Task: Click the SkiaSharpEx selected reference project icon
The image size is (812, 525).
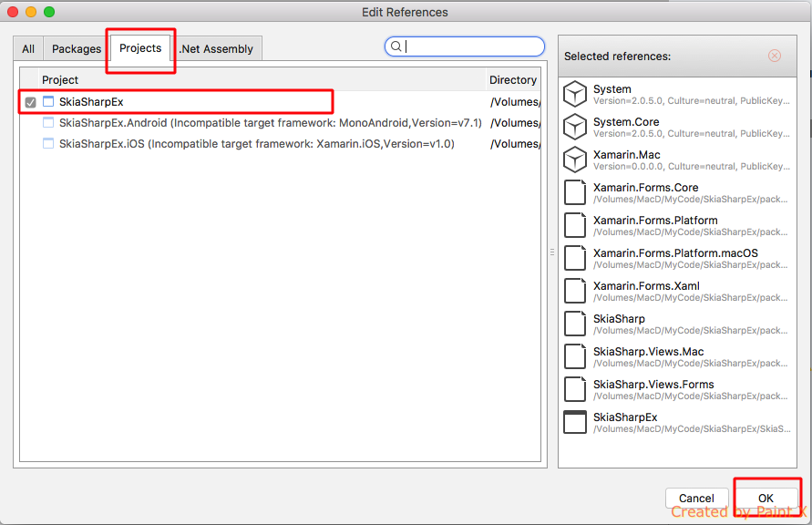Action: point(575,422)
